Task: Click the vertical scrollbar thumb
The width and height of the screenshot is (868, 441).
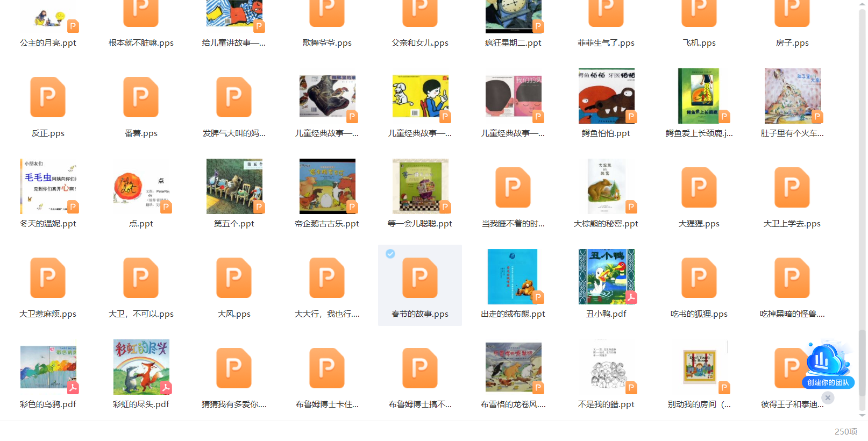Action: coord(862,363)
